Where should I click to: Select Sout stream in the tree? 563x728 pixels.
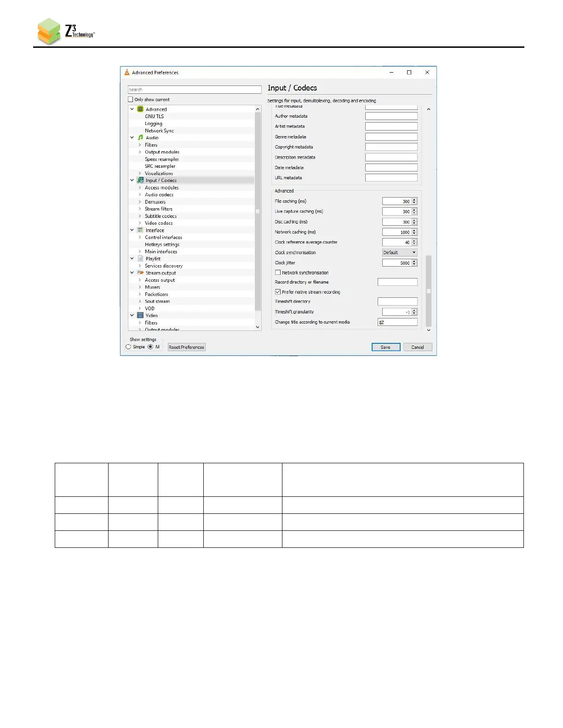pos(157,301)
